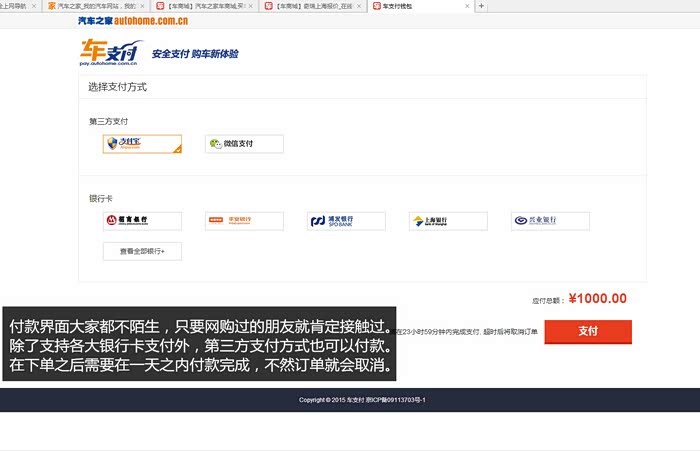Viewport: 700px width, 451px height.
Task: Click the 应付总额 label
Action: coord(548,301)
